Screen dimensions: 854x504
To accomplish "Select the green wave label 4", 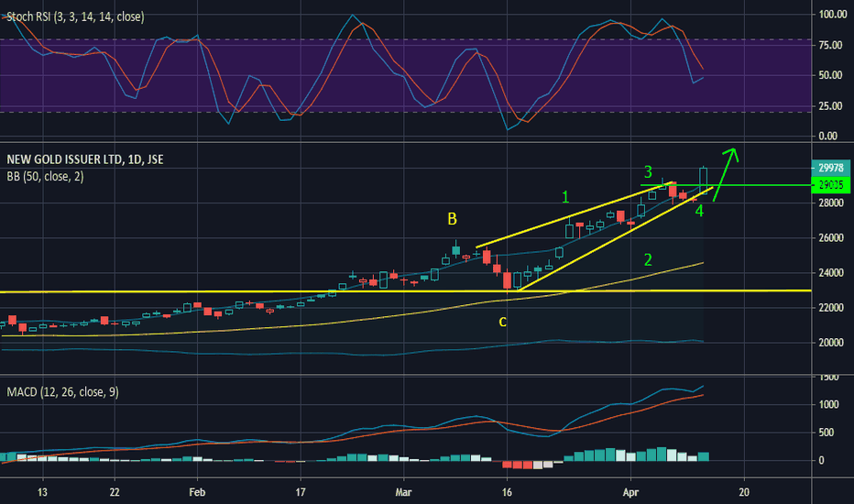I will coord(699,211).
